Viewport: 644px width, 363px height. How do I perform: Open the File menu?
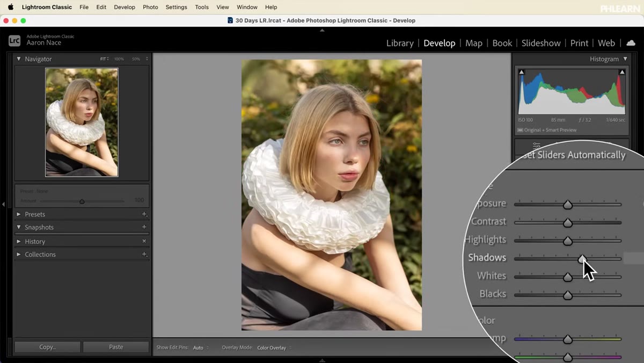[x=84, y=7]
